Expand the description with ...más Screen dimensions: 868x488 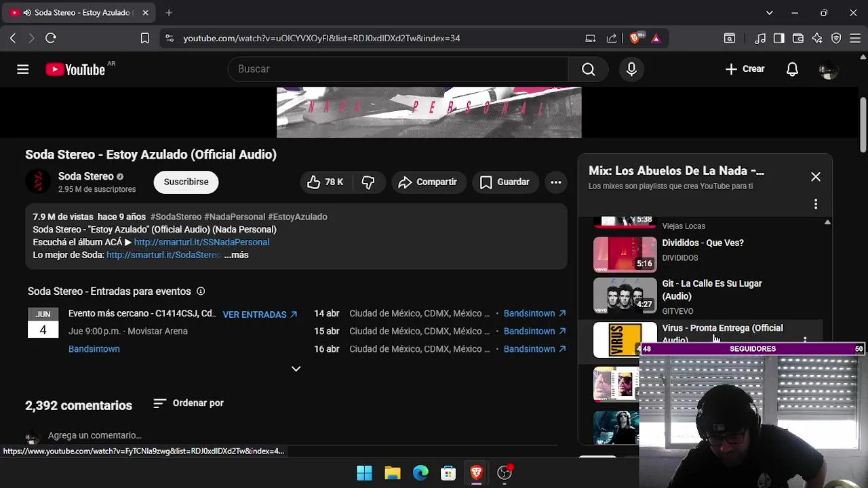tap(236, 256)
